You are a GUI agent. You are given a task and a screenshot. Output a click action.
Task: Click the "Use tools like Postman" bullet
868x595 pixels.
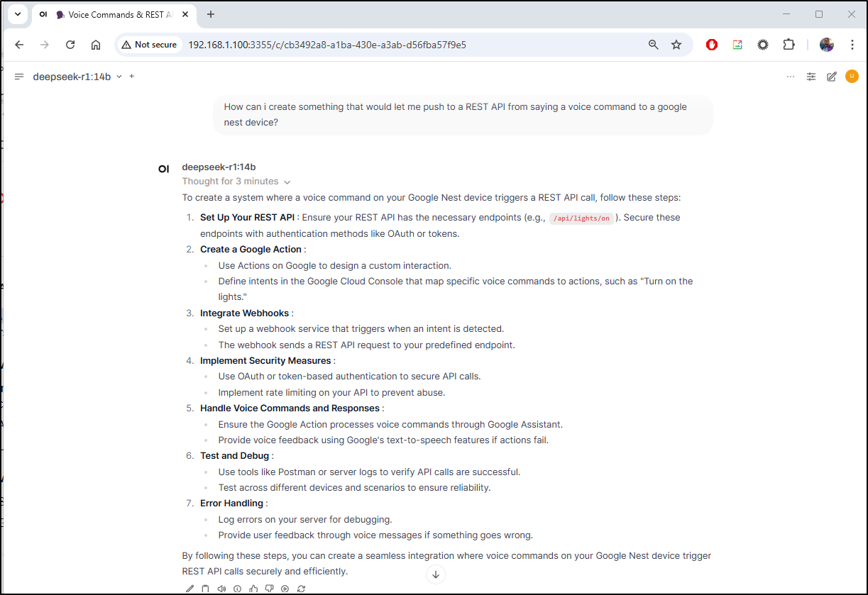coord(370,472)
